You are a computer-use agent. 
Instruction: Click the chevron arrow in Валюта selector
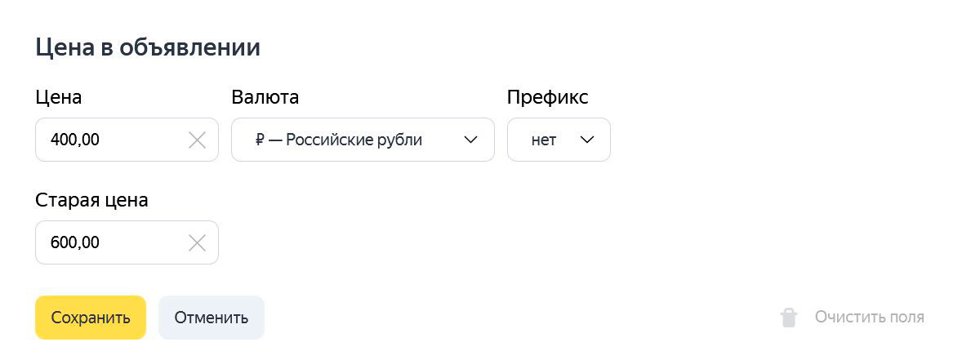pyautogui.click(x=470, y=140)
